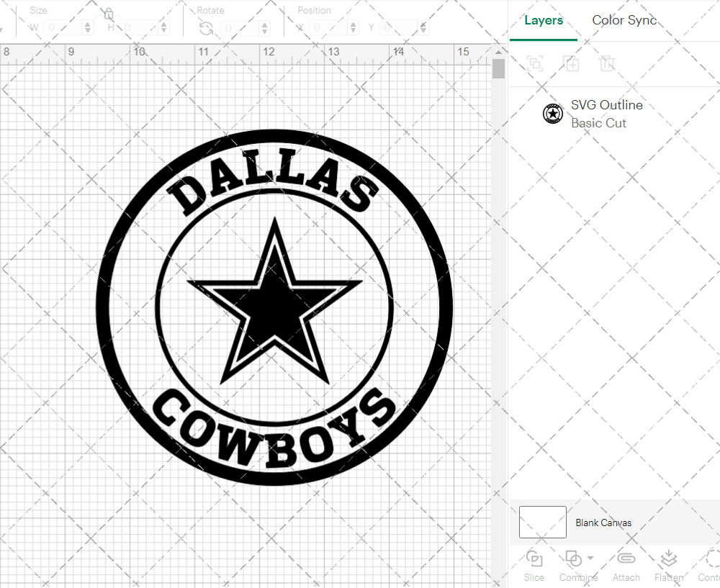This screenshot has height=588, width=720.
Task: Click the Rotate stepper arrows
Action: click(x=264, y=28)
